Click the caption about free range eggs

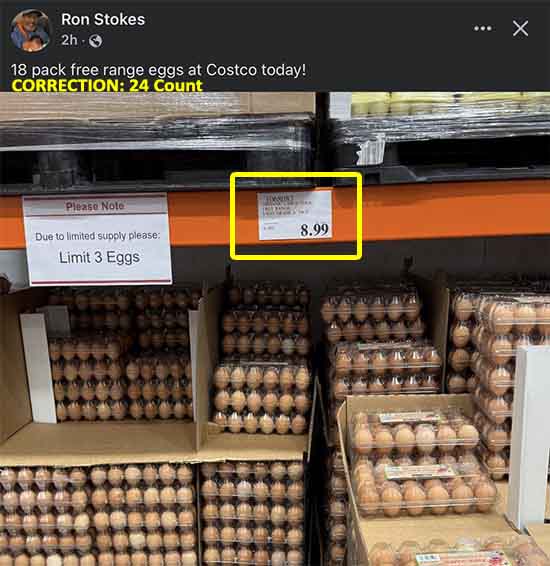coord(158,70)
